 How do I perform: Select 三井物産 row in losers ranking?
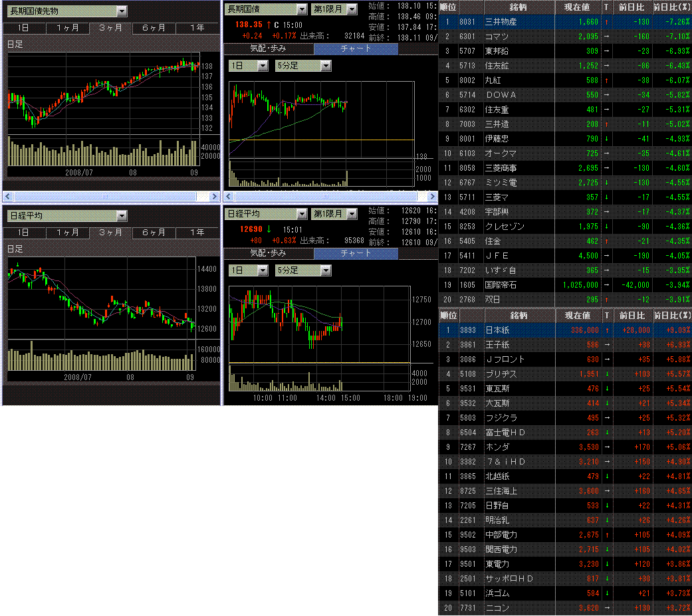[565, 22]
